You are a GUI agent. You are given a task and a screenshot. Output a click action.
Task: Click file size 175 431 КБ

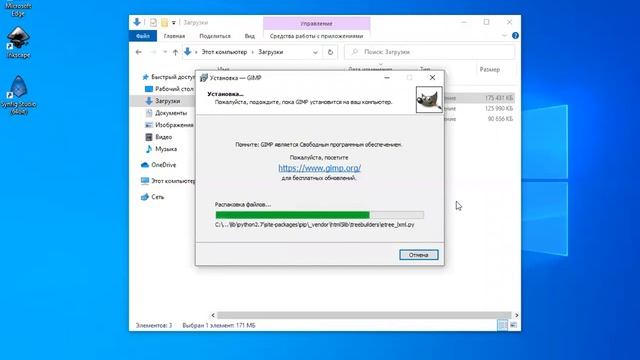click(x=499, y=98)
